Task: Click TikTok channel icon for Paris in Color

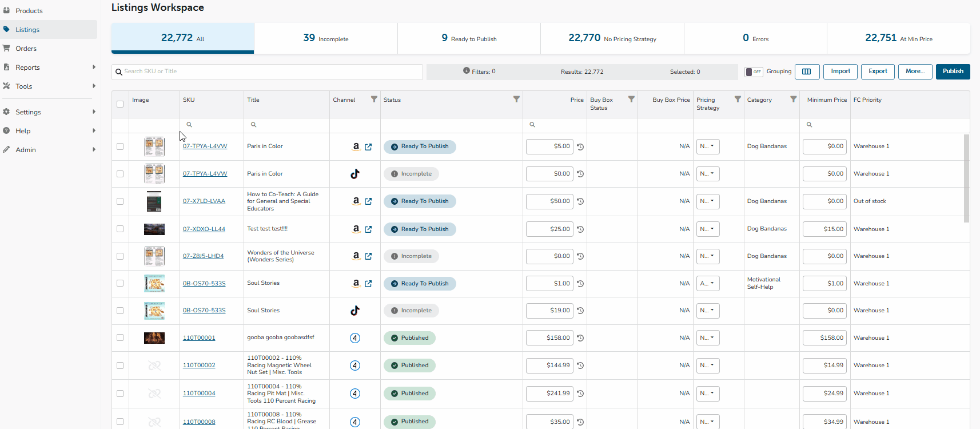Action: click(355, 174)
